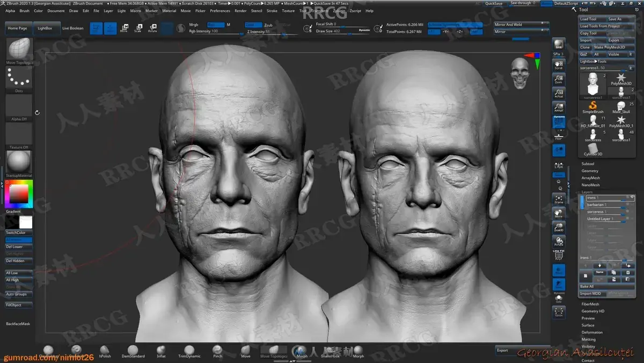The width and height of the screenshot is (644, 363).
Task: Open the Zplugin menu
Action: tap(339, 11)
